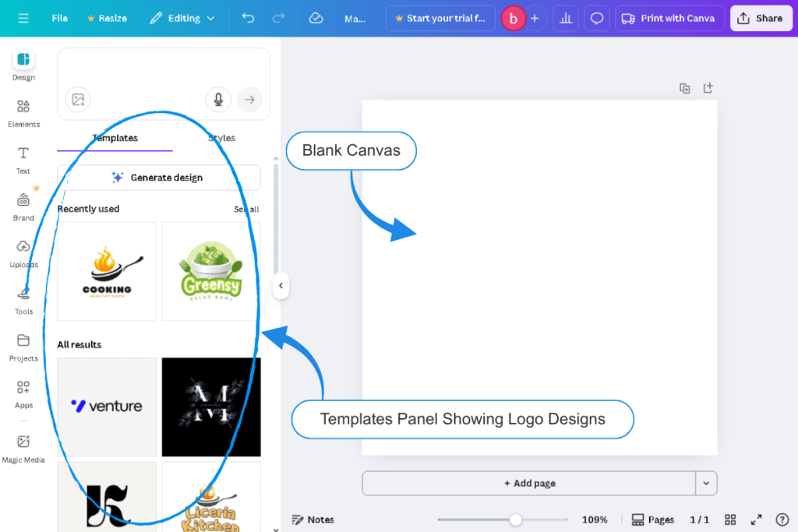Click the Generate design button

157,178
